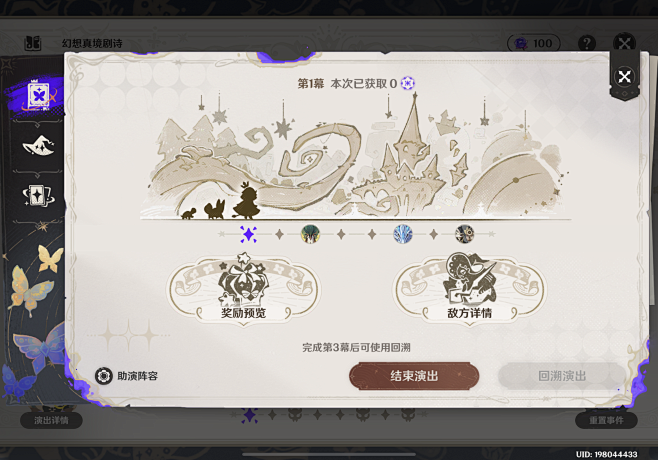Image resolution: width=658 pixels, height=460 pixels.
Task: Select the witch hat sidebar icon
Action: point(38,145)
